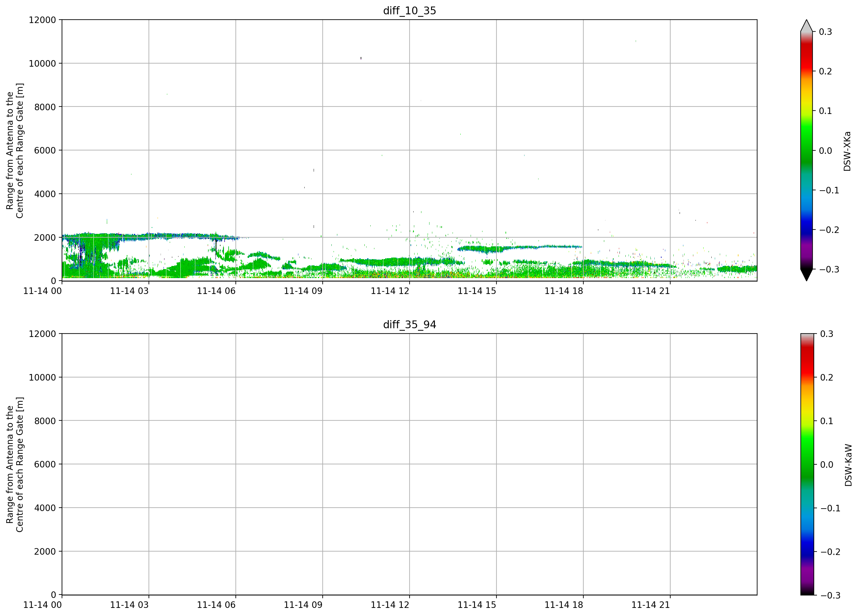
Task: Click the 12000 y-tick of diff_10_35 plot
Action: pos(42,20)
